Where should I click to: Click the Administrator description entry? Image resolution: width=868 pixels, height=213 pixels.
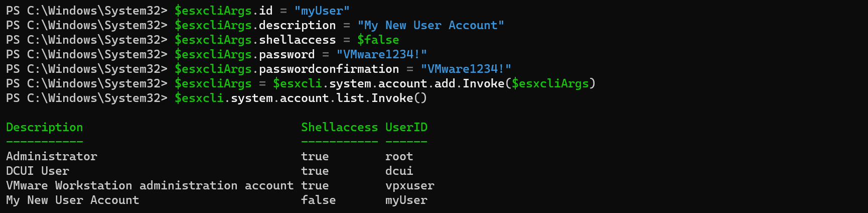coord(52,157)
